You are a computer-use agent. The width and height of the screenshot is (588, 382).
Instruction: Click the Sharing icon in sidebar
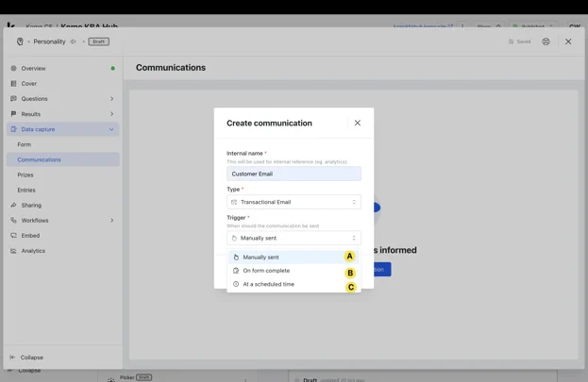click(13, 205)
